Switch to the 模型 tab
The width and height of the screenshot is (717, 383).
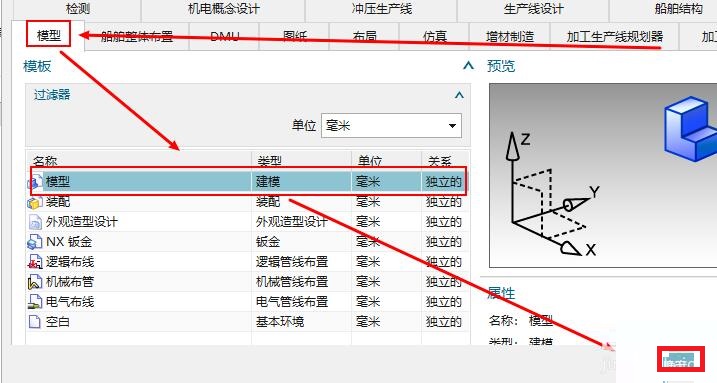pos(48,35)
